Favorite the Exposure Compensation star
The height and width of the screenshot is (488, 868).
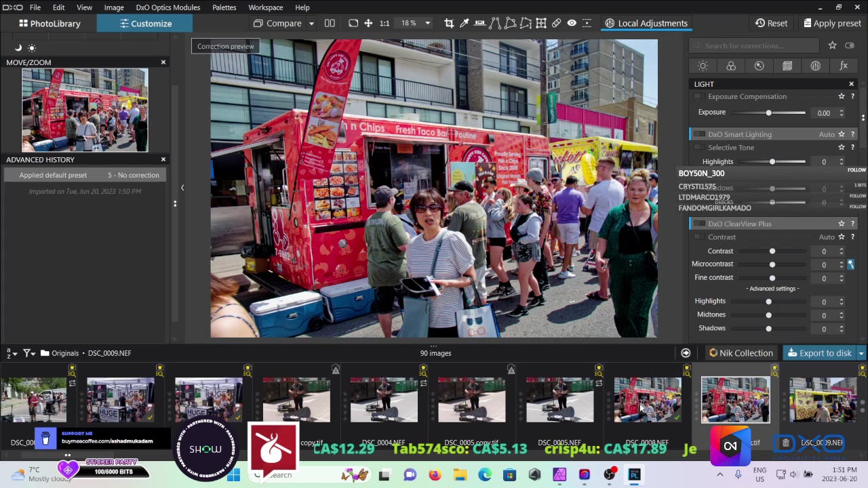(x=842, y=96)
